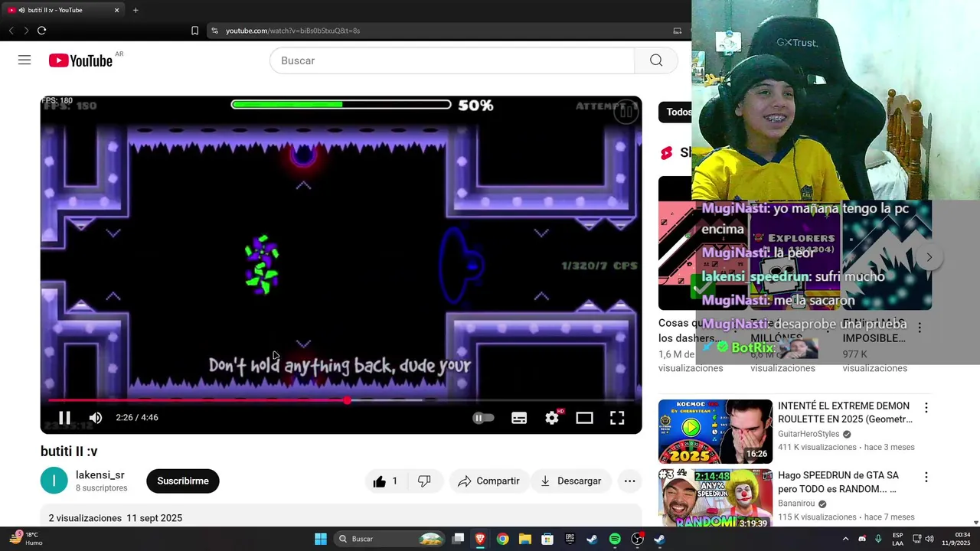Open Brave browser from taskbar
Screen dimensions: 980x551
480,539
